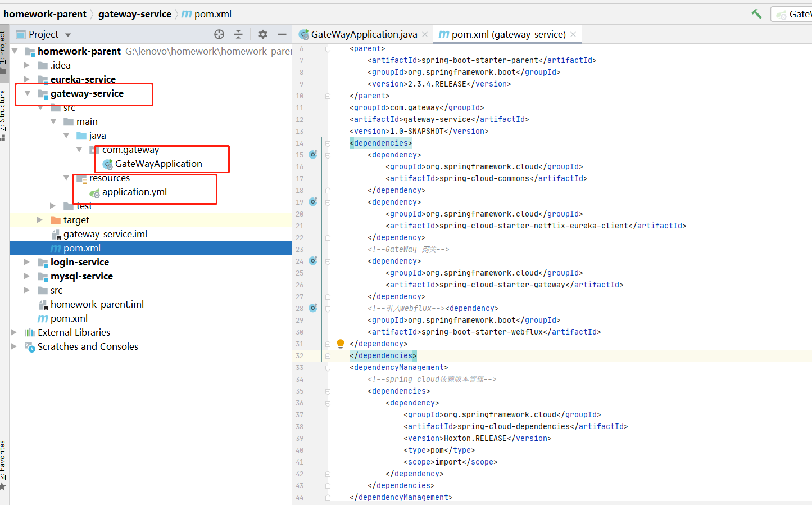Collapse the gateway-service module

point(27,93)
